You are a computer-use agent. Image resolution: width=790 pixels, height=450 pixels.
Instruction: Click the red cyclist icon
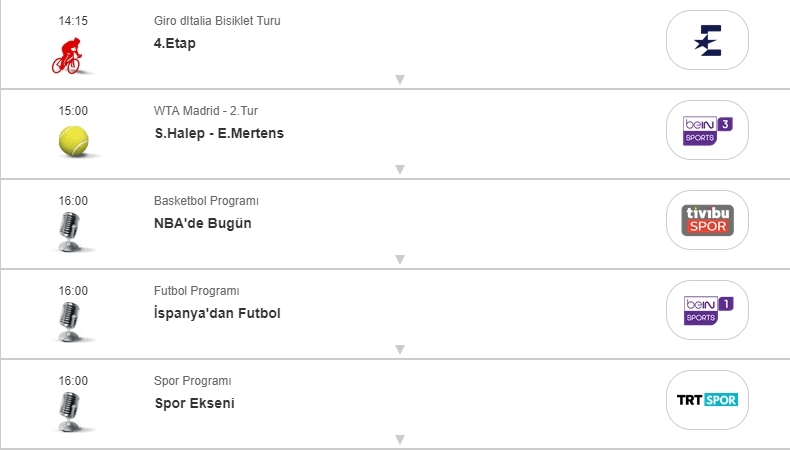pyautogui.click(x=70, y=56)
